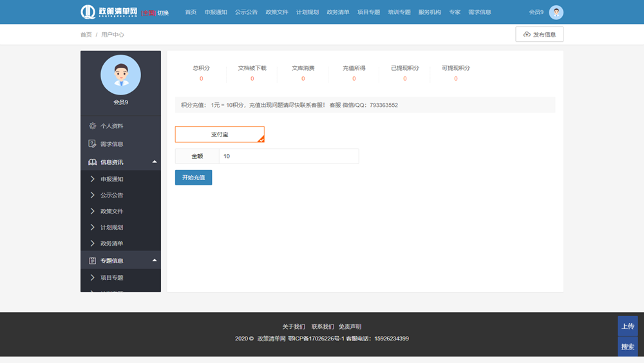The image size is (644, 363).
Task: Open the 政策文件 sidebar sub-item
Action: click(121, 211)
